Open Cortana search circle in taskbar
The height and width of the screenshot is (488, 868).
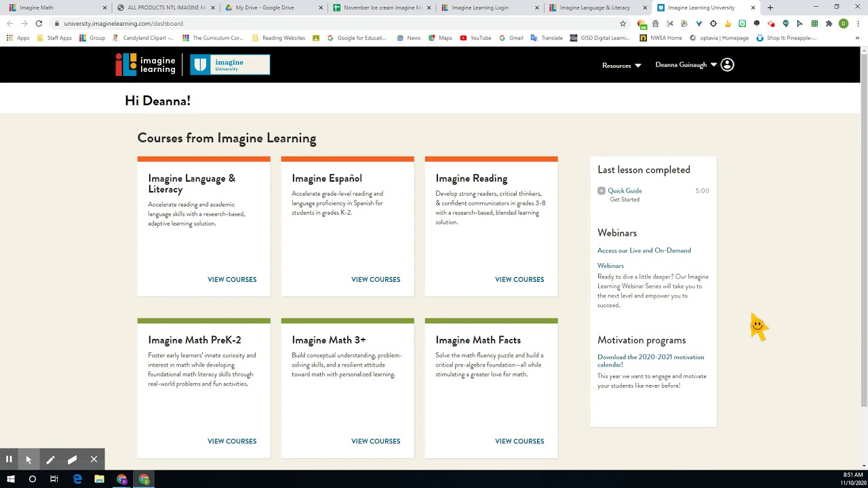point(32,479)
